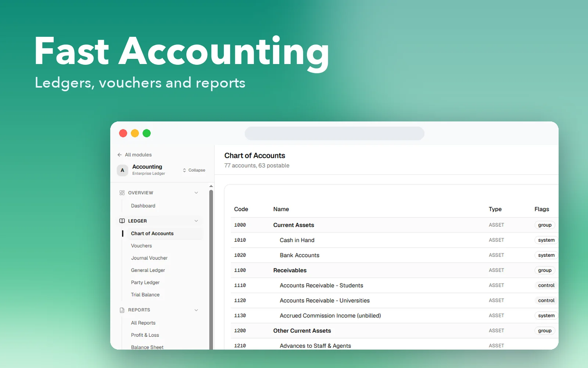This screenshot has height=368, width=588.
Task: Click the group flag on row 1000
Action: (545, 225)
